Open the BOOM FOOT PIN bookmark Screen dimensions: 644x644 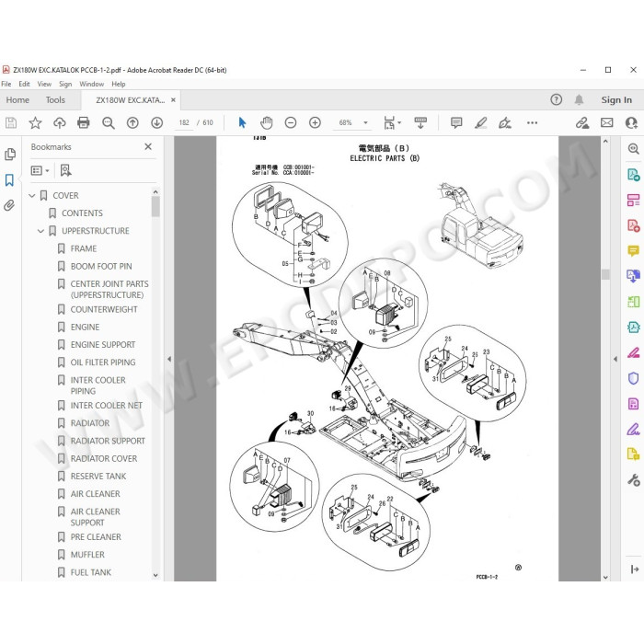point(101,266)
